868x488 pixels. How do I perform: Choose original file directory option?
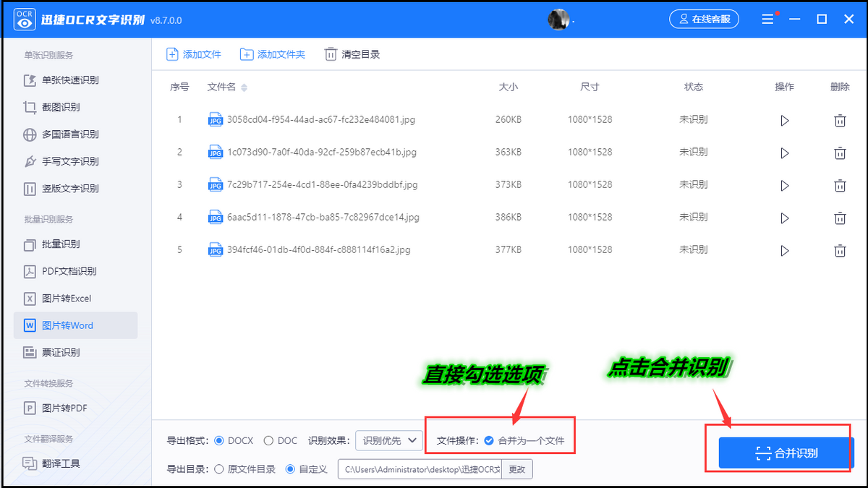[x=219, y=469]
